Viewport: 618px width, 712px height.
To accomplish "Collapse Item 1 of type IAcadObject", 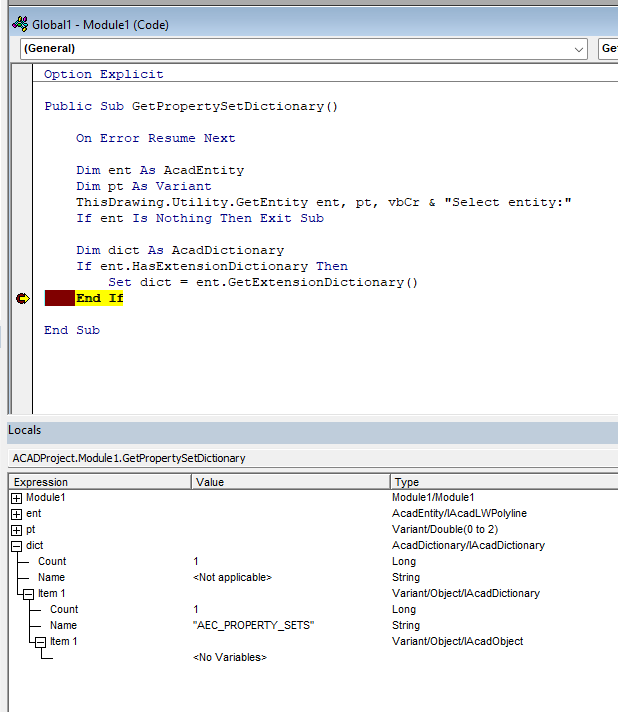I will tap(41, 642).
